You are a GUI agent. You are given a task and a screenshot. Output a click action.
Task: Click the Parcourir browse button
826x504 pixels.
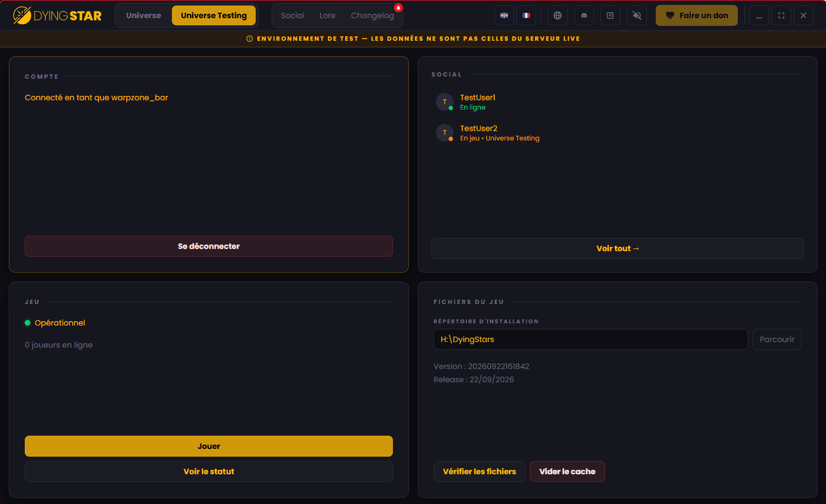(x=777, y=339)
